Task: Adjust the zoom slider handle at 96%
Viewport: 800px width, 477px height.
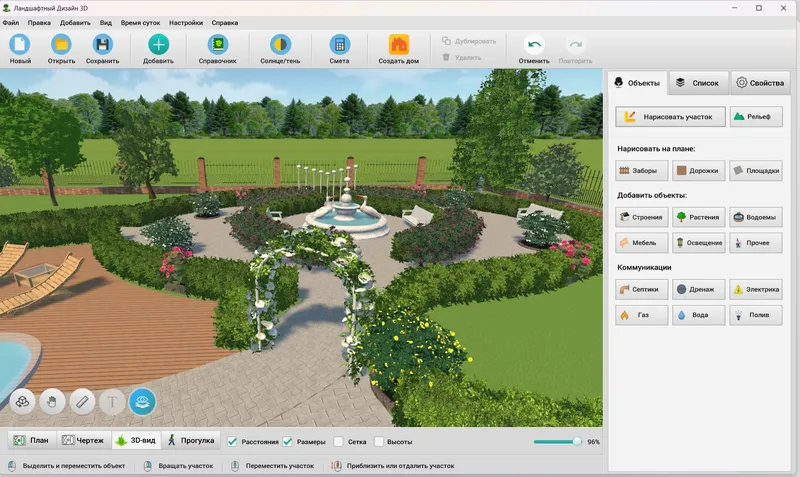Action: (x=577, y=441)
